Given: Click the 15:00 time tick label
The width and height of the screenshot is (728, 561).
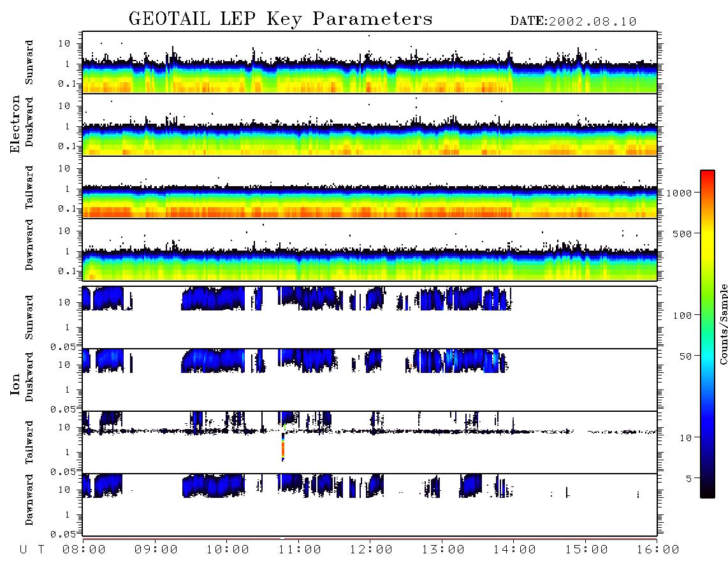Looking at the screenshot, I should (x=586, y=550).
